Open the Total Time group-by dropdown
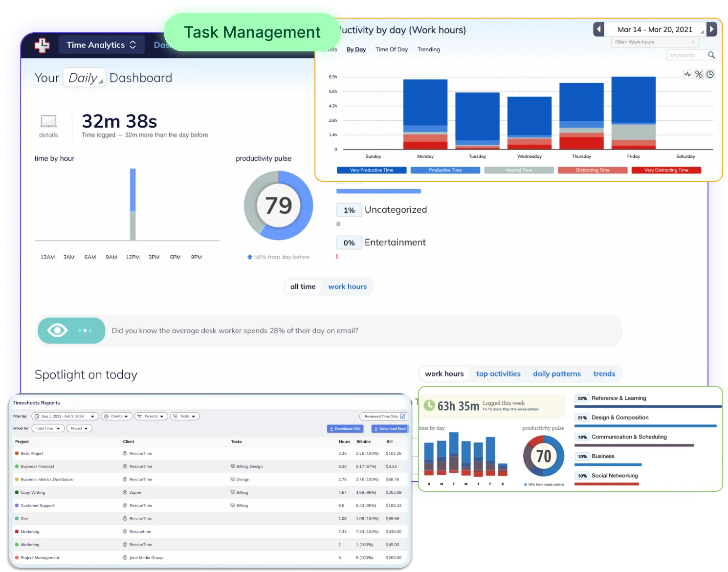Image resolution: width=728 pixels, height=572 pixels. (48, 428)
